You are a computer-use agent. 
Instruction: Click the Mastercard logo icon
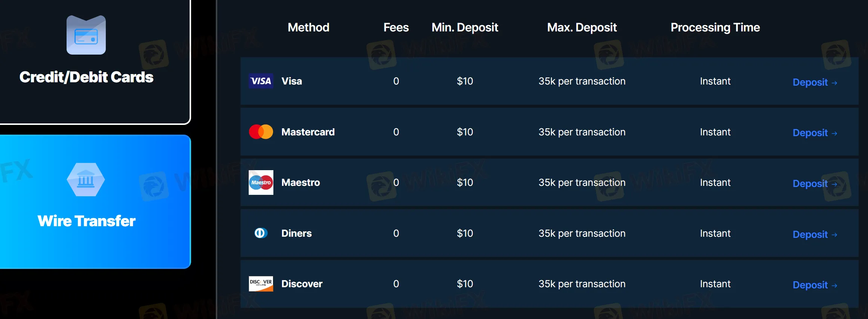pyautogui.click(x=261, y=132)
